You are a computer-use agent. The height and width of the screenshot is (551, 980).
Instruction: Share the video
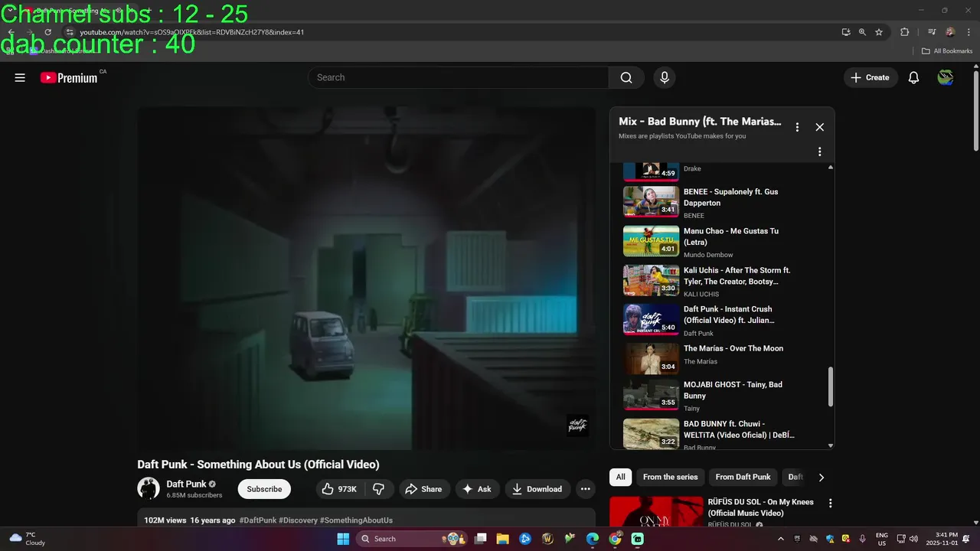423,489
